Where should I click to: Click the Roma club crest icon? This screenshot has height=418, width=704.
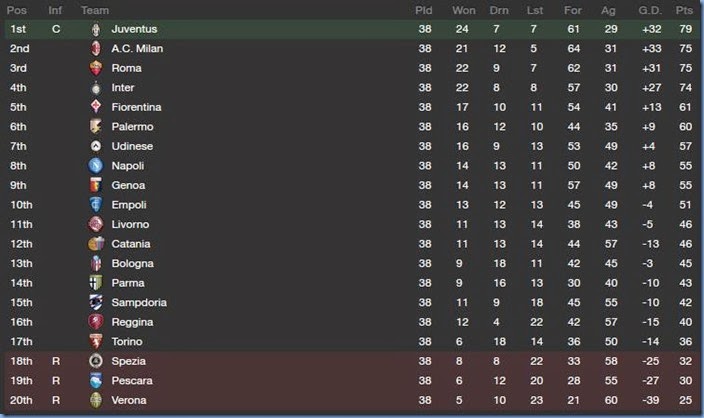(96, 68)
